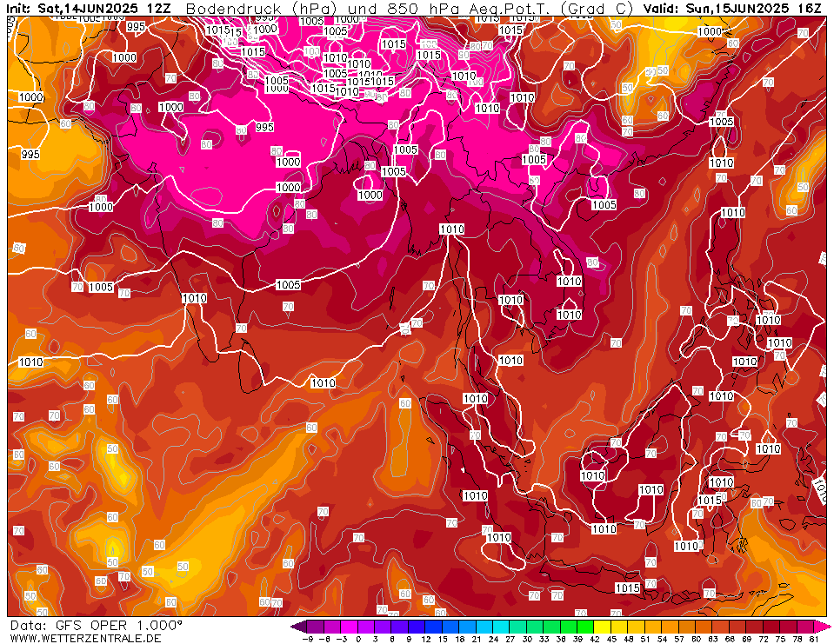Click the '-3' label on the color scale
This screenshot has width=834, height=644.
[342, 639]
